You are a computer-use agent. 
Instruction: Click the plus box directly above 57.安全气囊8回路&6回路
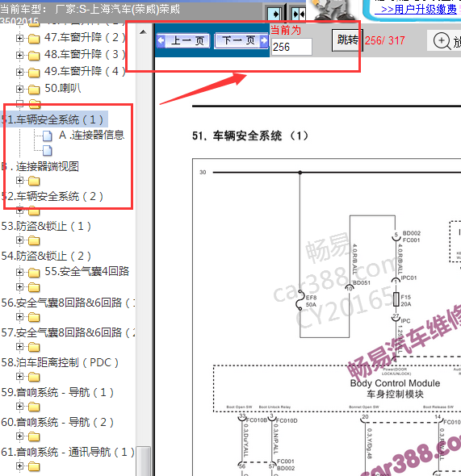coord(19,316)
